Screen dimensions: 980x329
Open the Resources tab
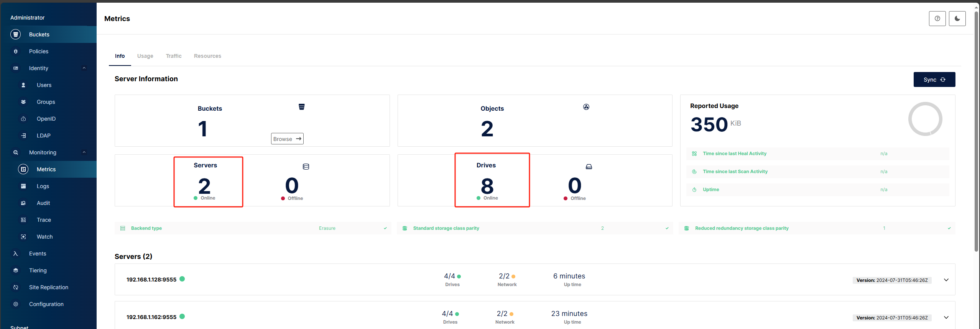207,56
